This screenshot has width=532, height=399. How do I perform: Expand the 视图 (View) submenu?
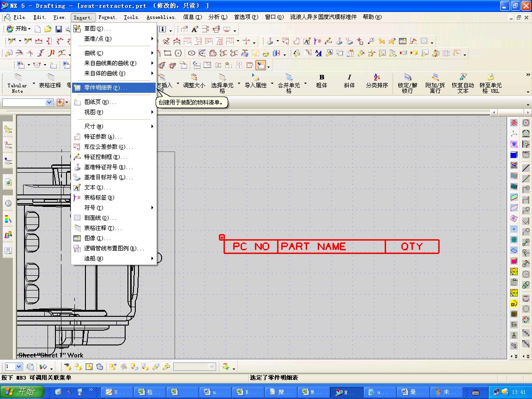tap(114, 112)
